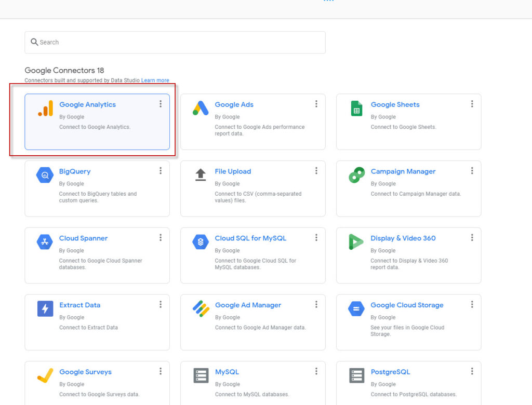The image size is (532, 405).
Task: Open more options for Google Ads
Action: click(316, 104)
